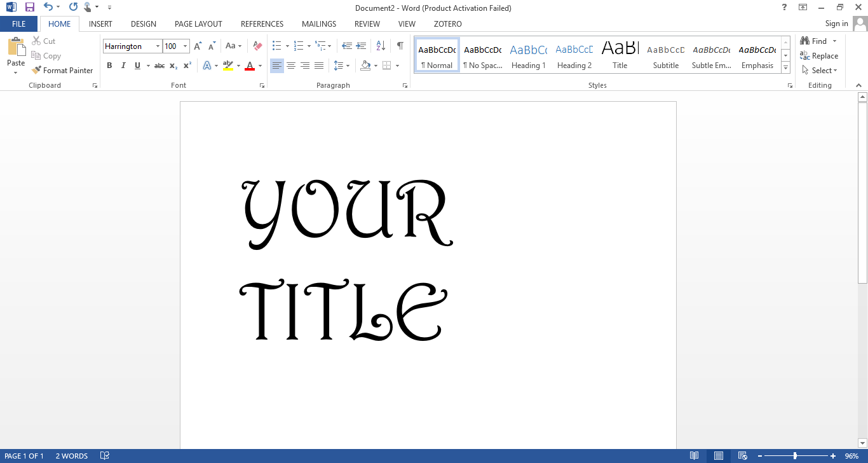Activate the Format Painter
Screen dimensions: 868x463
click(x=62, y=70)
